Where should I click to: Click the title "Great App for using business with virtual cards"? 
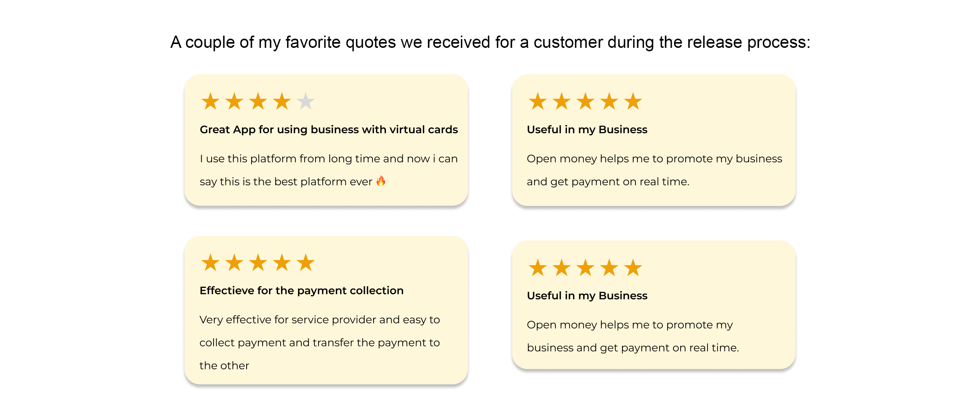tap(329, 130)
